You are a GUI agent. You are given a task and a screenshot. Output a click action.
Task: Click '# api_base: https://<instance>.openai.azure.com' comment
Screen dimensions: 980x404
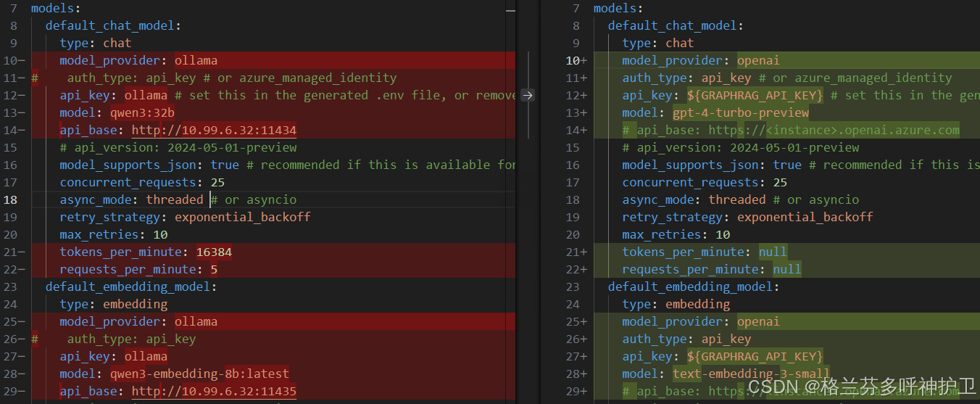(791, 130)
